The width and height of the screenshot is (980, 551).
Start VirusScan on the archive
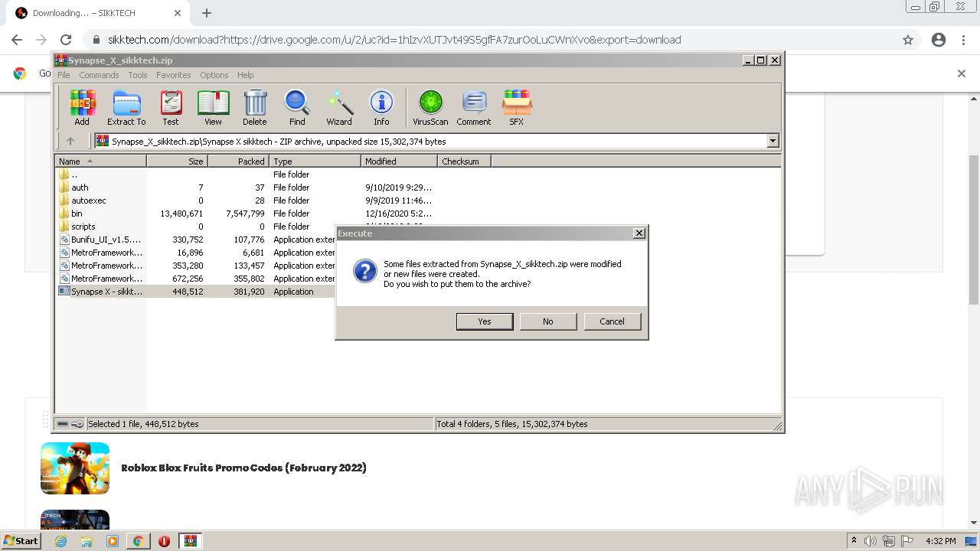430,107
